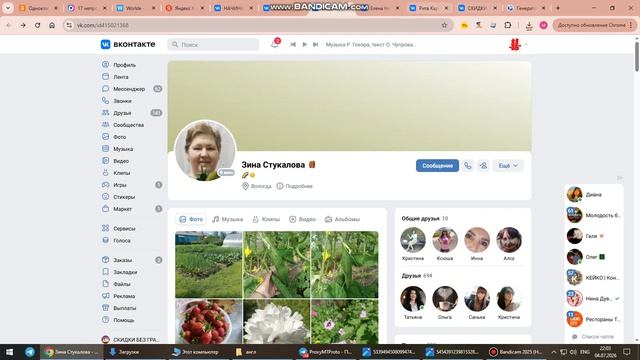
Task: Click the Голоса sidebar icon
Action: (x=105, y=240)
